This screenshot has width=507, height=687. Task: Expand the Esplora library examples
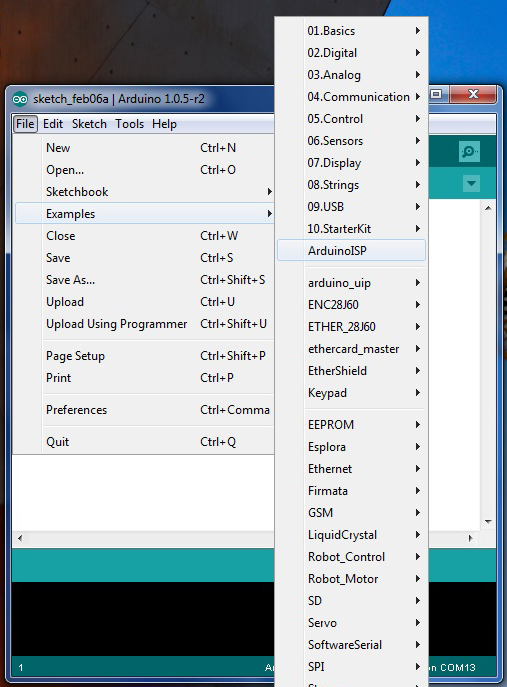point(351,447)
